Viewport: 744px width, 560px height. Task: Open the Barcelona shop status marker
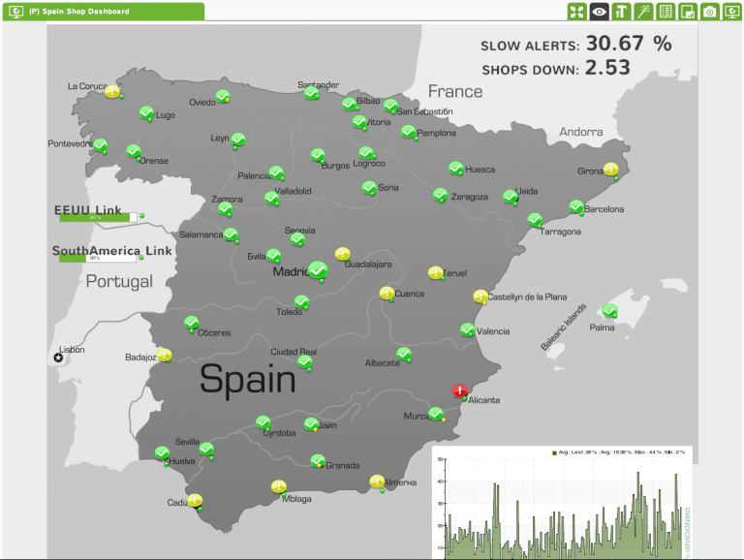pos(576,206)
